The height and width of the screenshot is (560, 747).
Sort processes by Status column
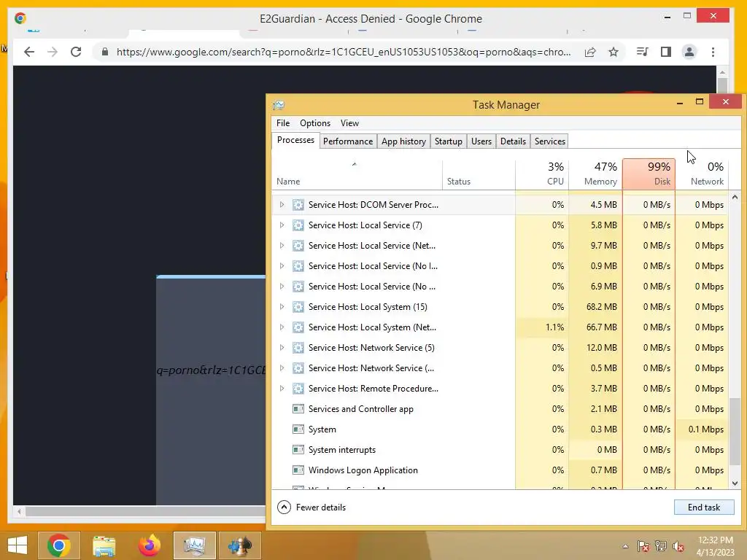point(479,174)
